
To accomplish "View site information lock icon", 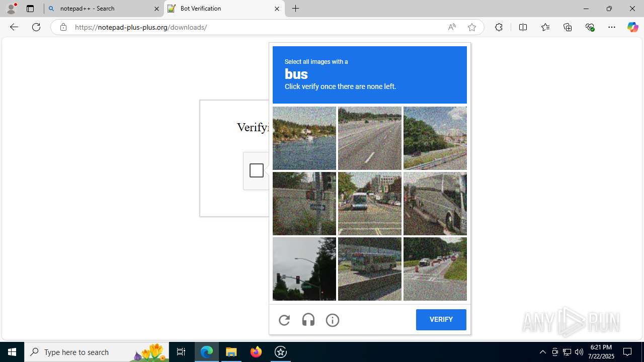I will tap(63, 27).
